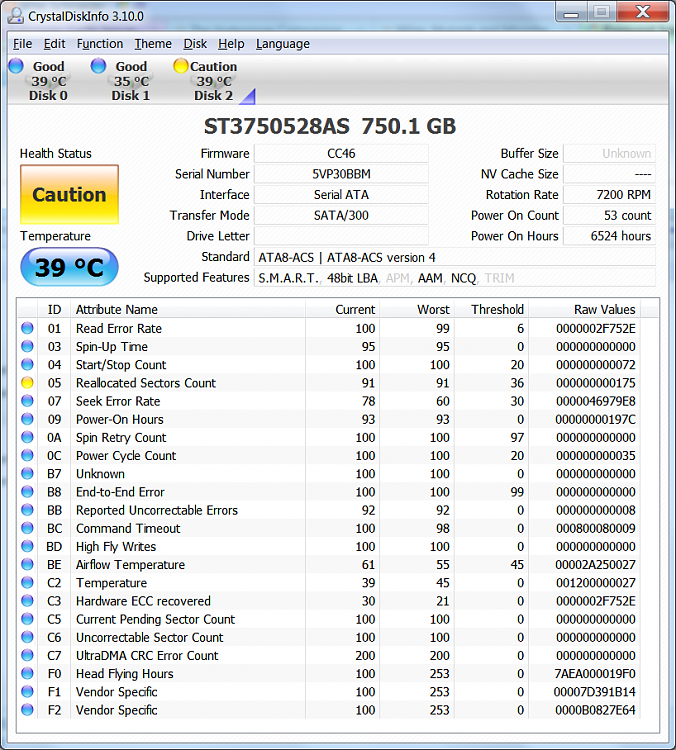
Task: Click status orb of Reported Uncorrectable Errors
Action: pyautogui.click(x=27, y=510)
